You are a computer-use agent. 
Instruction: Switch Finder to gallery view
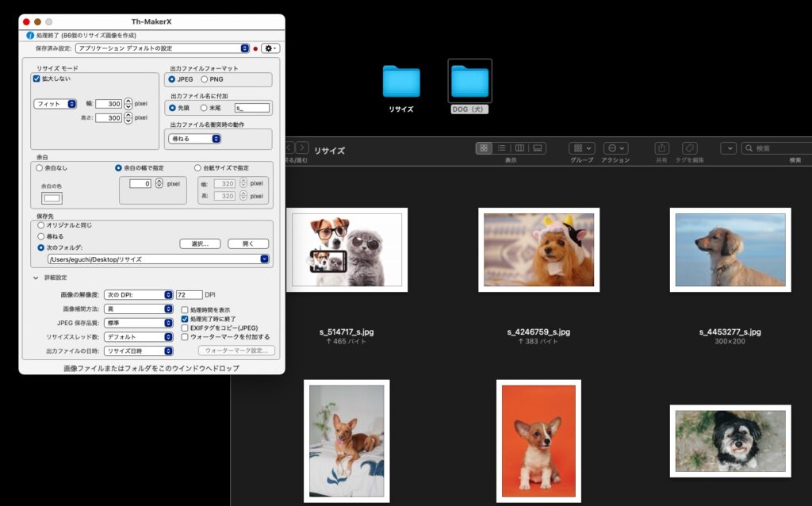(538, 148)
